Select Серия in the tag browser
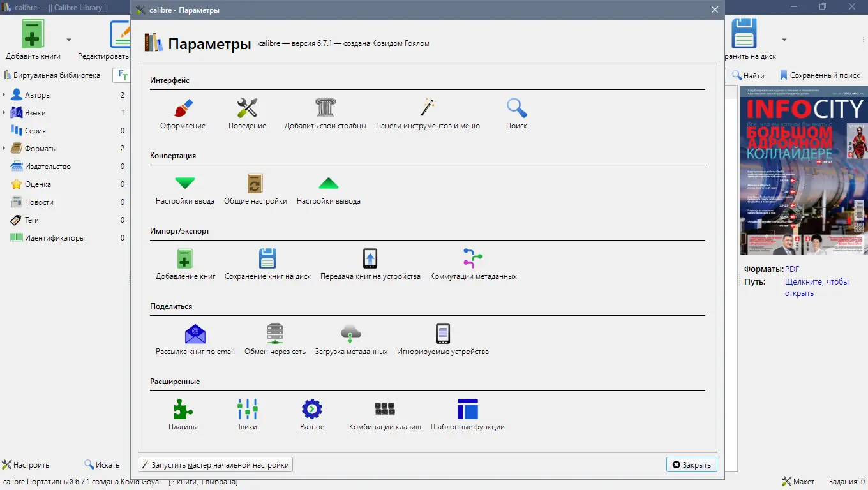This screenshot has width=868, height=490. pyautogui.click(x=35, y=131)
